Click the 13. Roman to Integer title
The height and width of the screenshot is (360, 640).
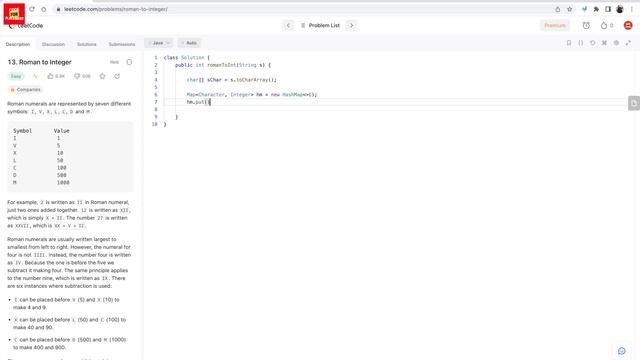[40, 62]
